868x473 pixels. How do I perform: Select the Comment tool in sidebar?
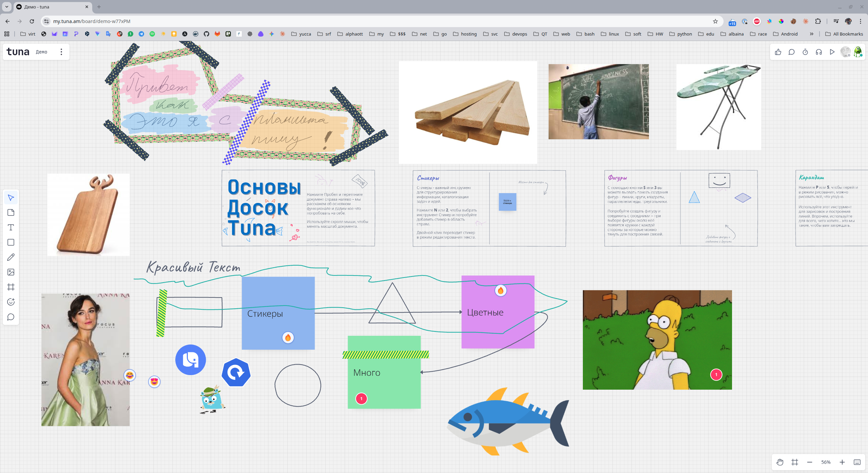tap(11, 317)
